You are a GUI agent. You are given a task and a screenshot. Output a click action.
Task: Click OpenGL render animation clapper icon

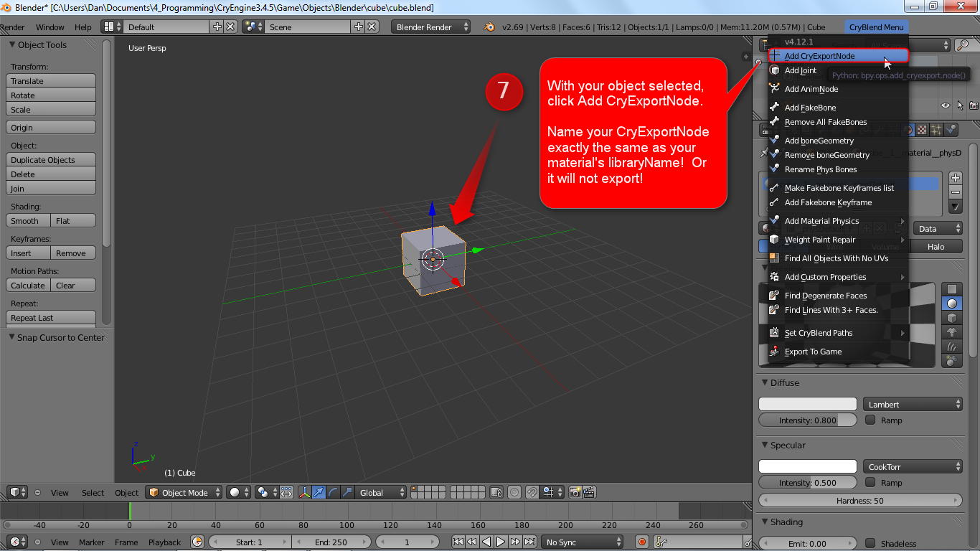(x=589, y=493)
